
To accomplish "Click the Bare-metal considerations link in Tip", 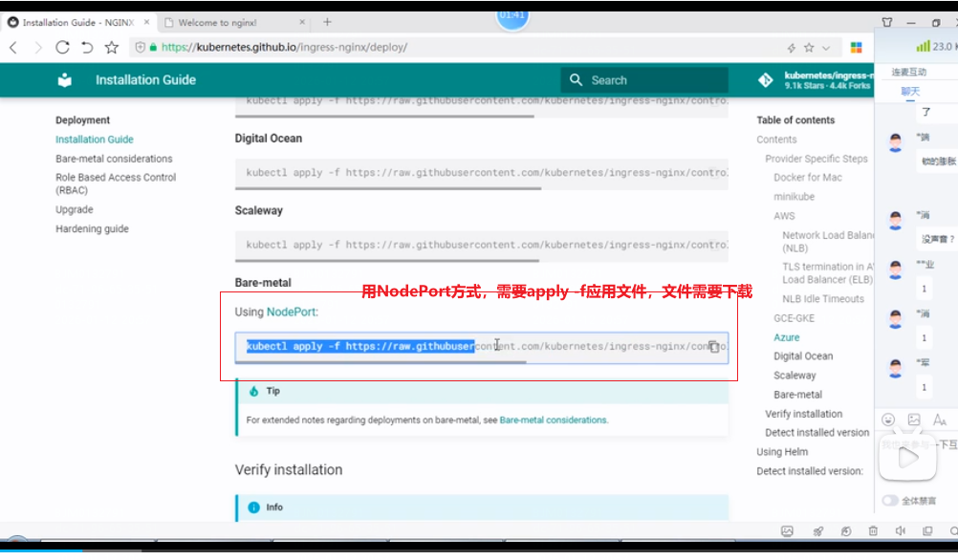I will pyautogui.click(x=553, y=420).
